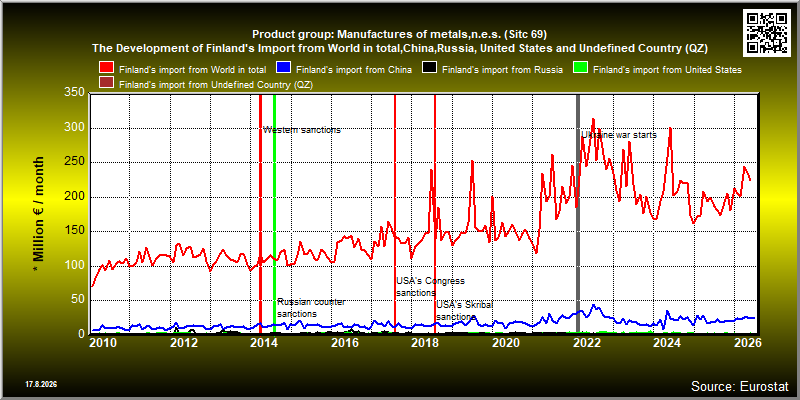This screenshot has width=800, height=400.
Task: Click the 'Western sanctions' annotation label
Action: pyautogui.click(x=302, y=130)
